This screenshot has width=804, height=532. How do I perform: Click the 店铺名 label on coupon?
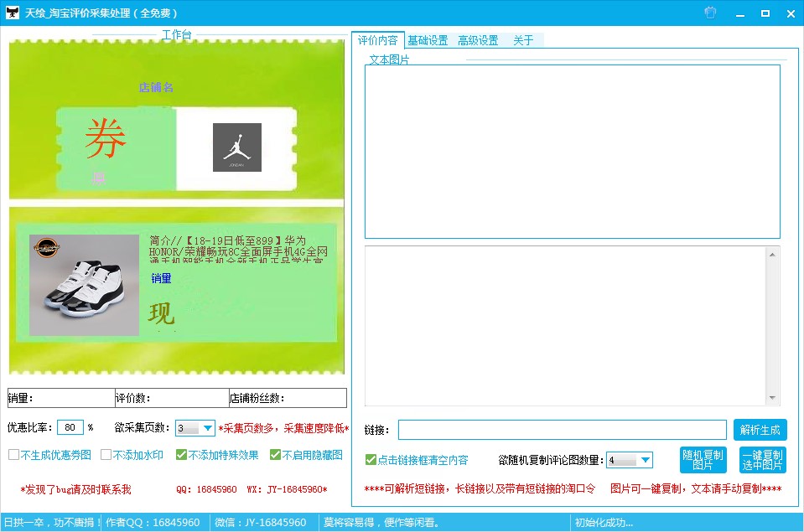156,88
